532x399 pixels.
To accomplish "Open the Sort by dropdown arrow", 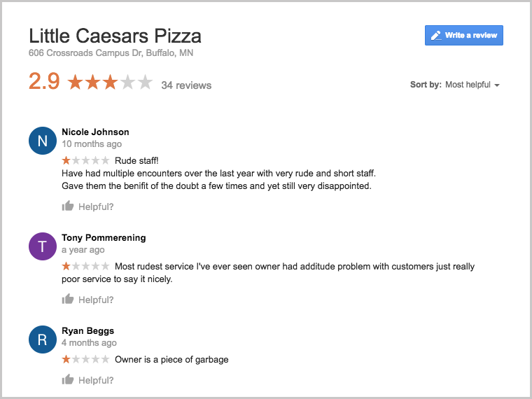I will (x=497, y=85).
